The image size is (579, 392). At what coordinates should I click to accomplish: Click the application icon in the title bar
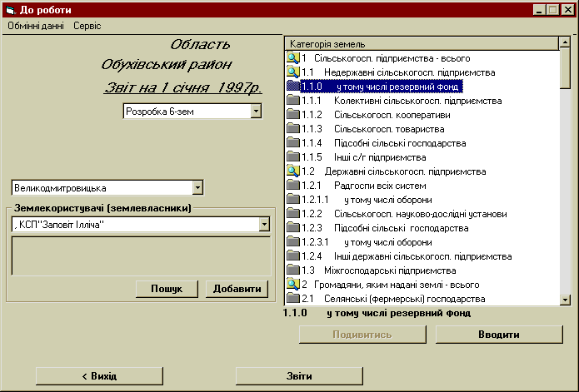10,10
